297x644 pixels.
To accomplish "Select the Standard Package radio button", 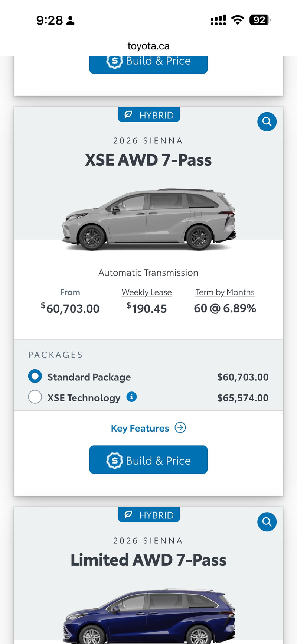I will [35, 376].
